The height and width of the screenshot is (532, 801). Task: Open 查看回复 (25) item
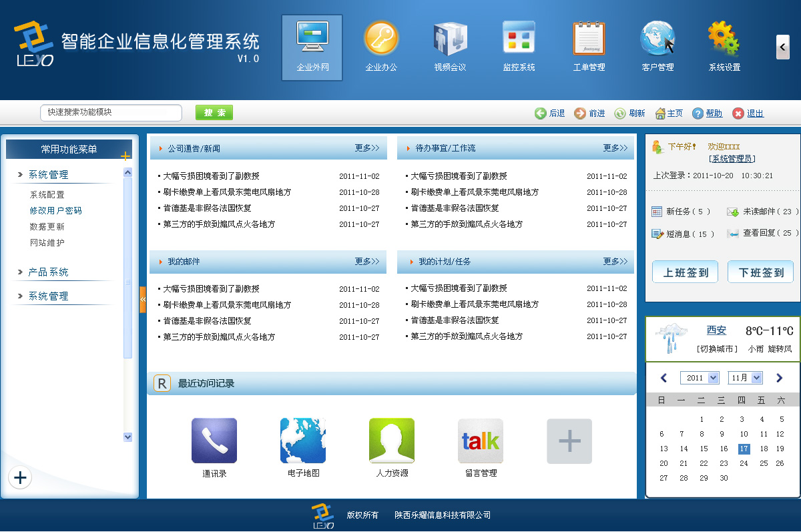[x=763, y=233]
